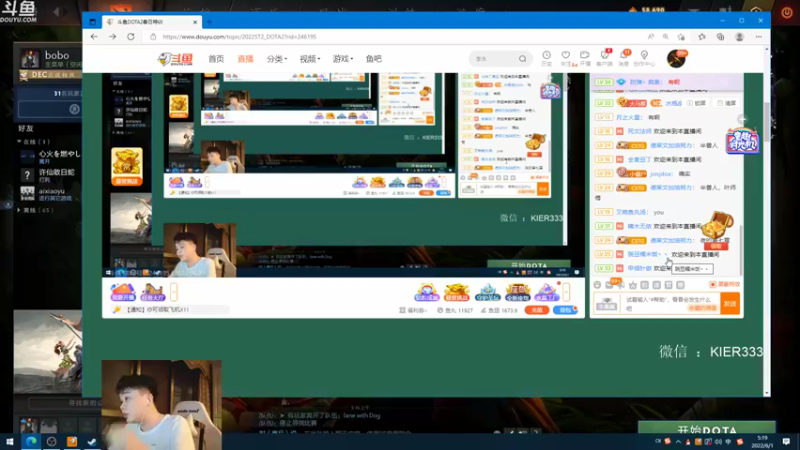
Task: Open the start streaming camera icon
Action: pyautogui.click(x=585, y=58)
